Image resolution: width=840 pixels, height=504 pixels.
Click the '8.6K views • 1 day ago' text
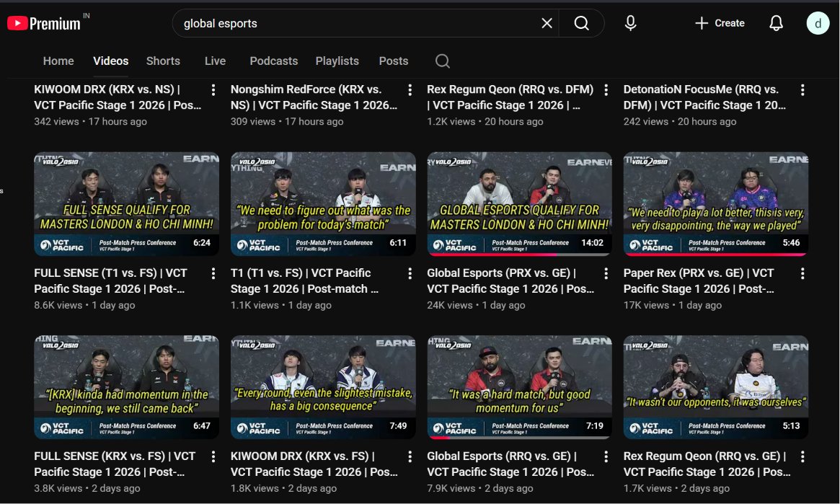coord(84,305)
